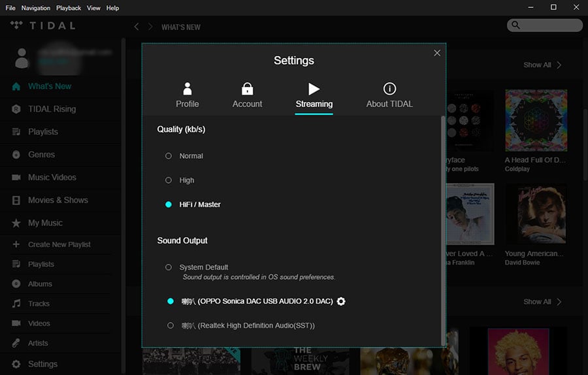Click the TIDAL Rising badge icon
Screen dimensions: 588x375
tap(16, 109)
